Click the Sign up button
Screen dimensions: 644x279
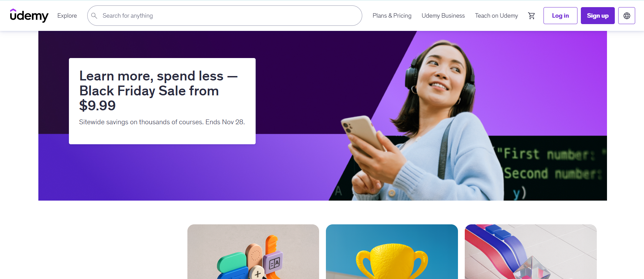[597, 16]
